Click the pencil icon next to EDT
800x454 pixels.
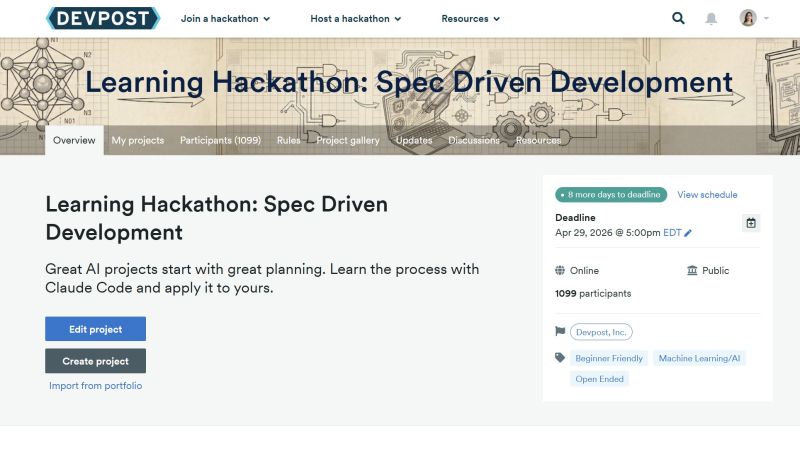[x=688, y=233]
